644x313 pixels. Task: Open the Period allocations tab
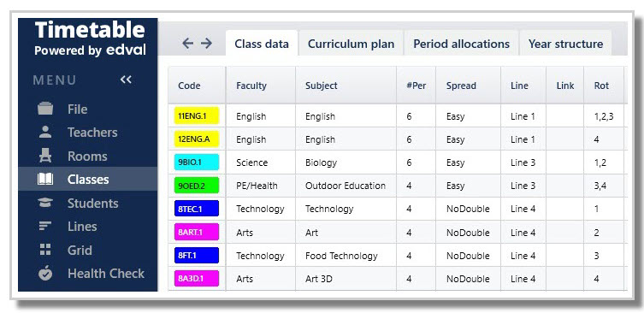coord(461,44)
